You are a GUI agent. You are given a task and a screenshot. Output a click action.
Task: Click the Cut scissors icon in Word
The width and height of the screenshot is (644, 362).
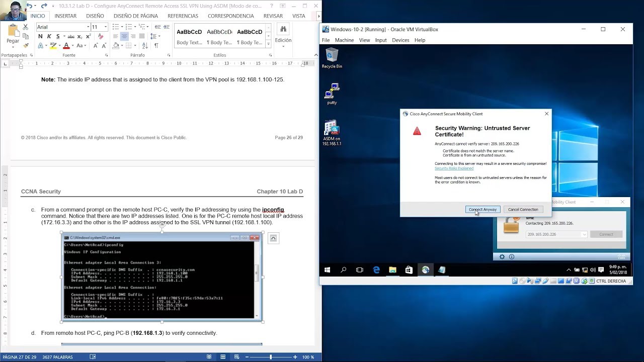tap(25, 27)
